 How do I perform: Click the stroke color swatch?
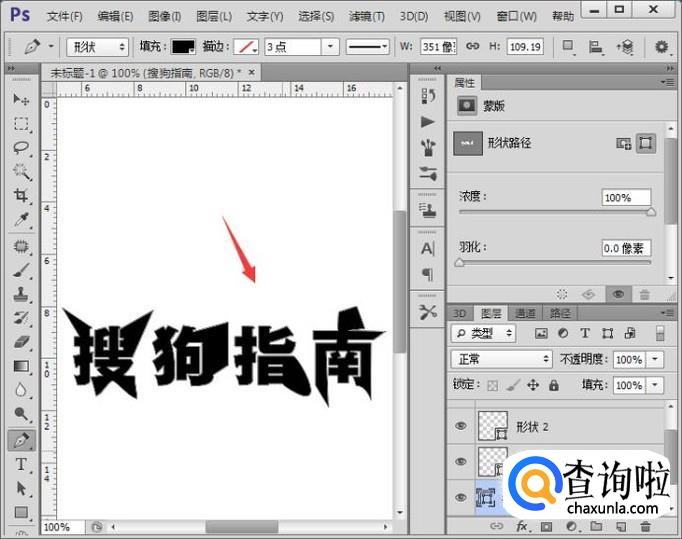point(246,47)
